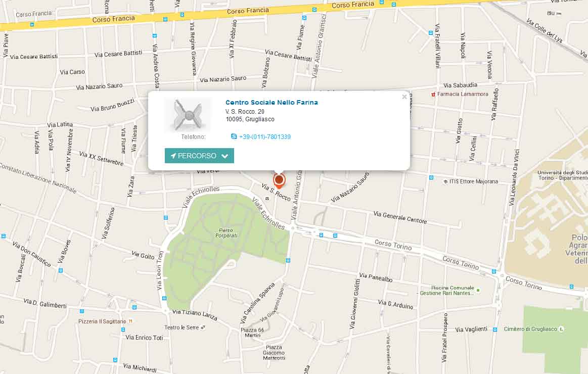The width and height of the screenshot is (588, 374).
Task: Select the bus stop icon beside Cimitero di Grugliasco
Action: 494,330
